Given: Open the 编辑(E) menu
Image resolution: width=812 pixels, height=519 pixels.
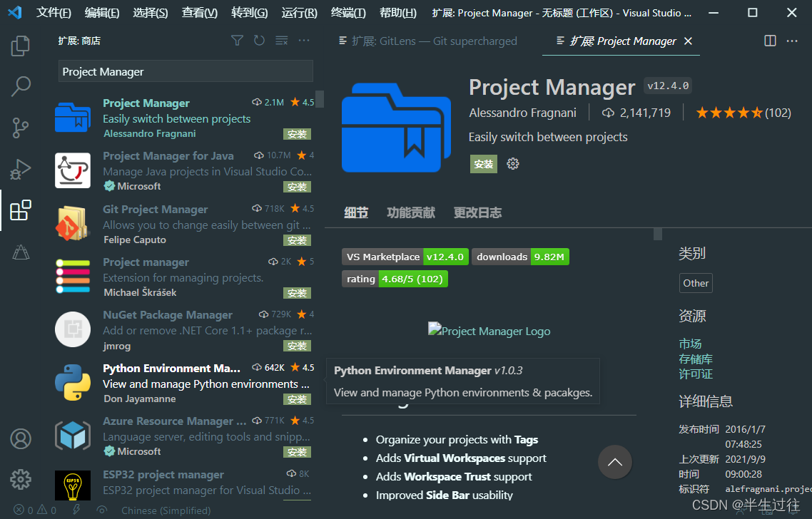Looking at the screenshot, I should tap(101, 13).
